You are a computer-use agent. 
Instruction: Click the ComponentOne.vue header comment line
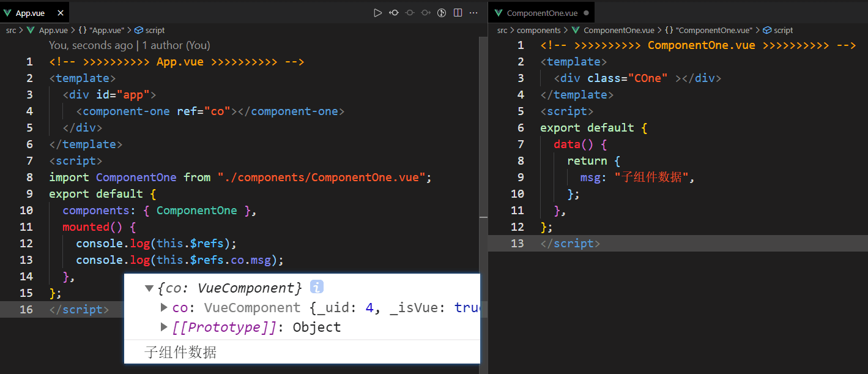[x=698, y=45]
